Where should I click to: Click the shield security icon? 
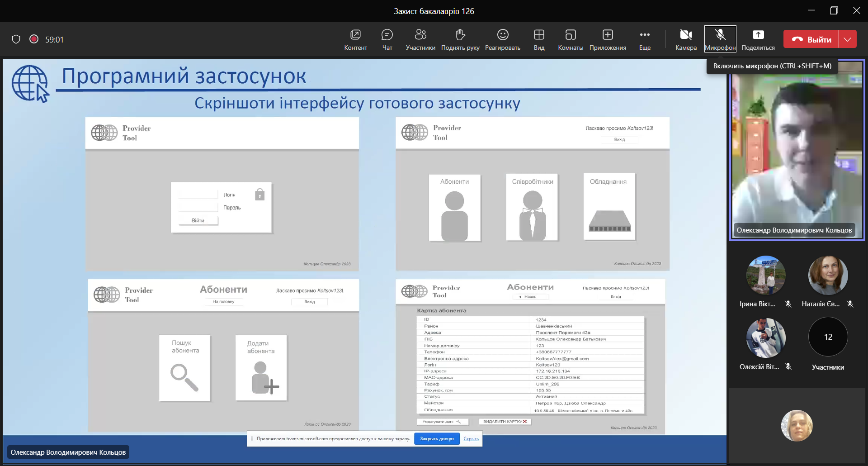pos(16,39)
